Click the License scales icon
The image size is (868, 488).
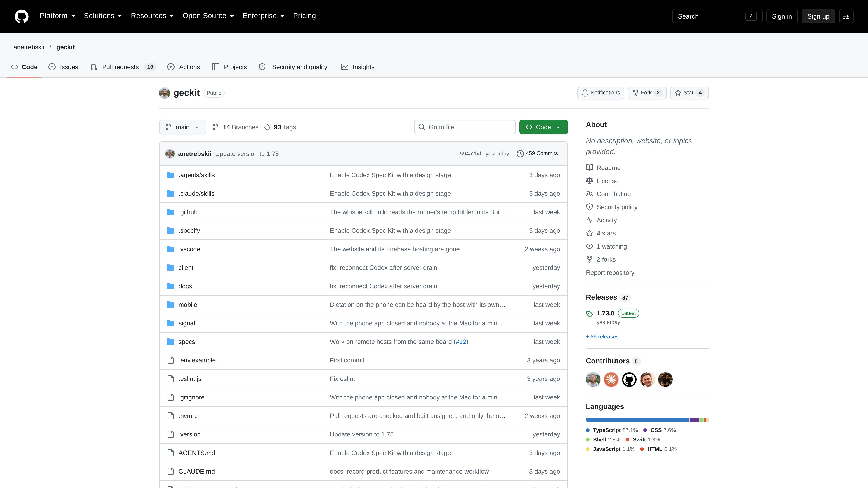(589, 181)
